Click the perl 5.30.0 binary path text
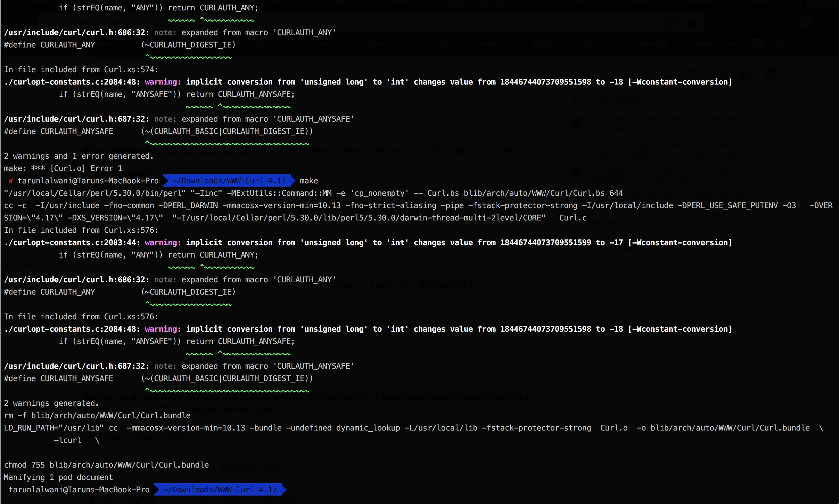Viewport: 839px width, 504px height. pos(95,193)
